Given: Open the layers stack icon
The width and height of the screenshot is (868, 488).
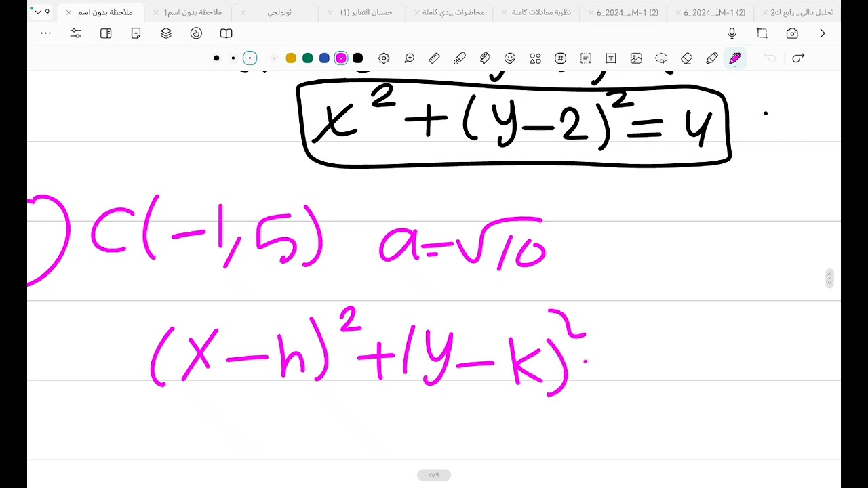Looking at the screenshot, I should point(166,33).
